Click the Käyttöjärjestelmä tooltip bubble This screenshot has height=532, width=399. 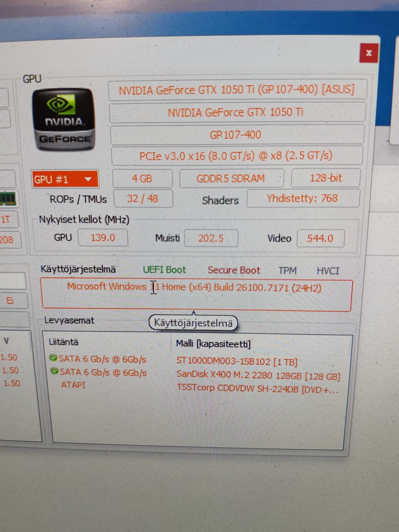193,323
